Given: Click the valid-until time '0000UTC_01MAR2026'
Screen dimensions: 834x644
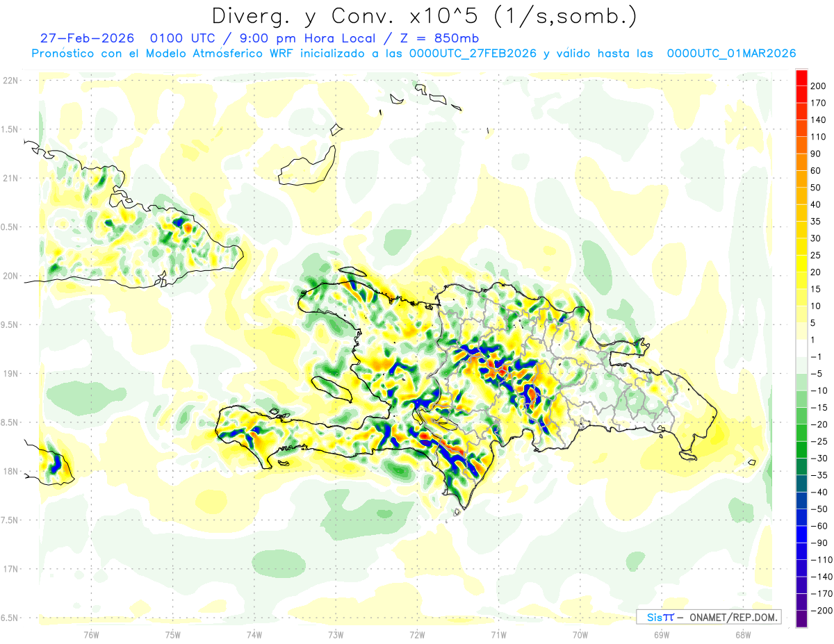Looking at the screenshot, I should click(731, 53).
